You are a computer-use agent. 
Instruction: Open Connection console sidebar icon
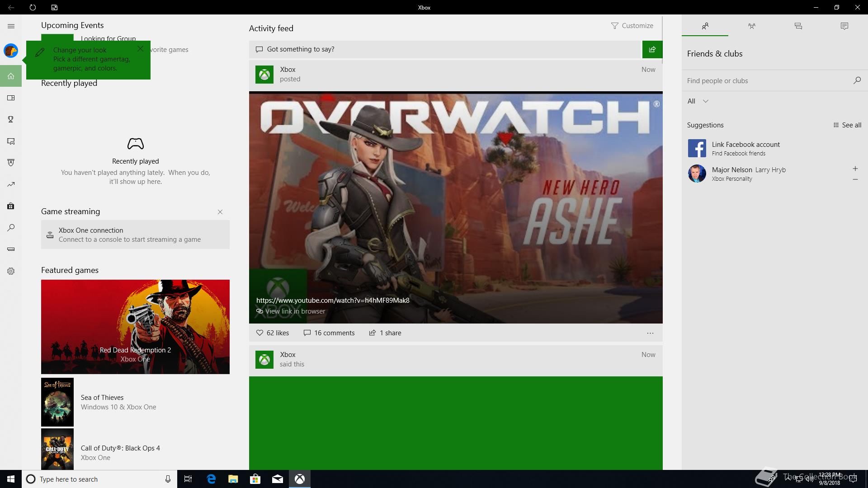pyautogui.click(x=11, y=249)
